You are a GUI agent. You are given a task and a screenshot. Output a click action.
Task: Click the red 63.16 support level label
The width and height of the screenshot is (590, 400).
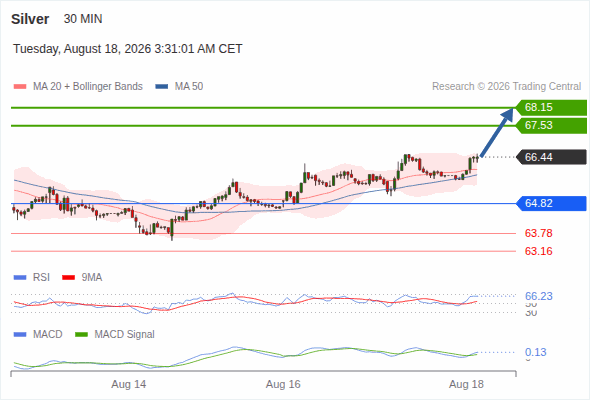coord(538,251)
